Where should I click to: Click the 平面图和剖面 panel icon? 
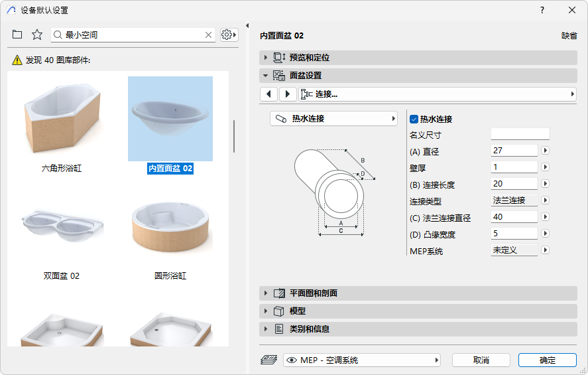[279, 293]
